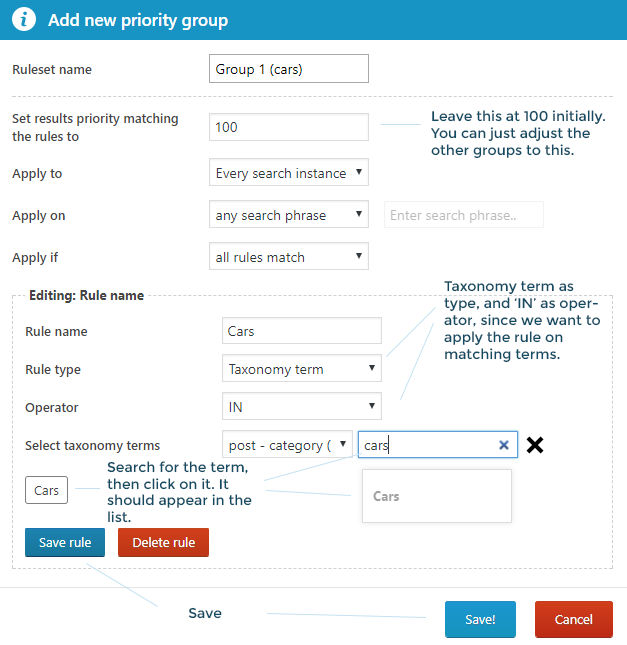This screenshot has height=645, width=627.
Task: Open the post - category taxonomy dropdown
Action: coord(287,445)
